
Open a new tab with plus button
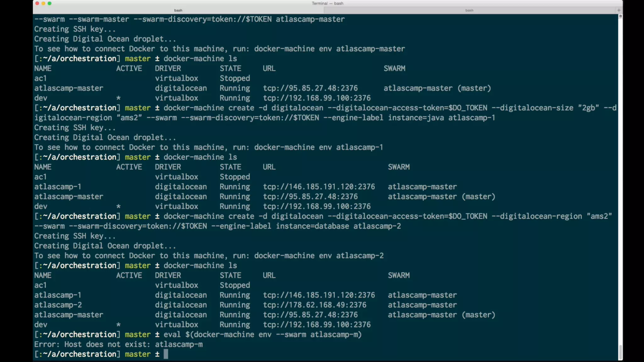coord(619,10)
